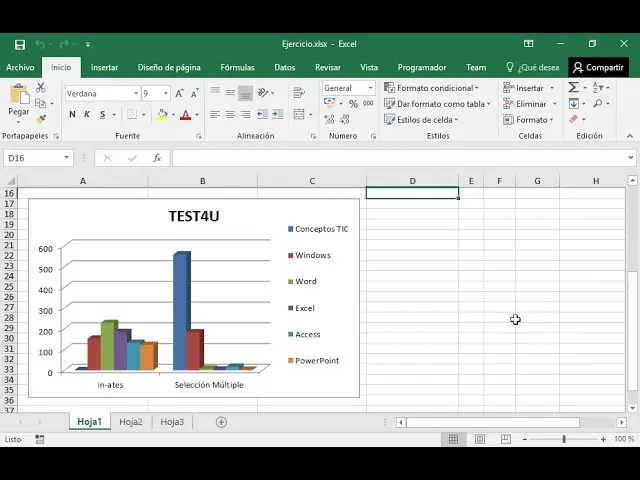This screenshot has height=480, width=640.
Task: Toggle italic formatting (K)
Action: point(86,115)
